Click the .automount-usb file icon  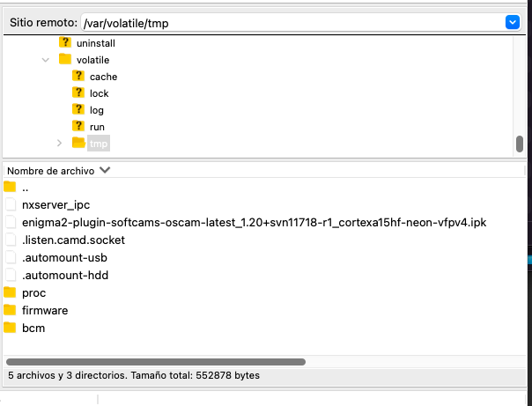pos(11,257)
